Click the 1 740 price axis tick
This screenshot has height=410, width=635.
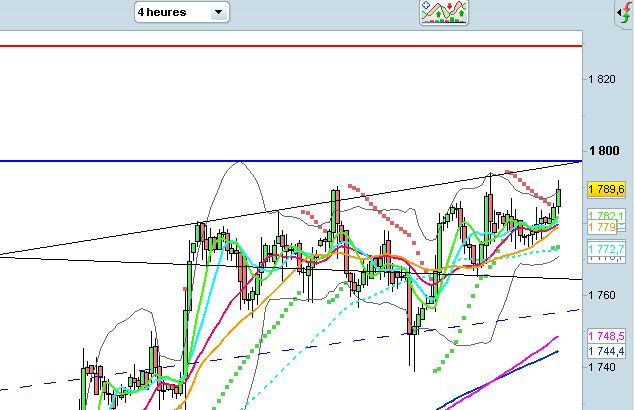(x=601, y=368)
